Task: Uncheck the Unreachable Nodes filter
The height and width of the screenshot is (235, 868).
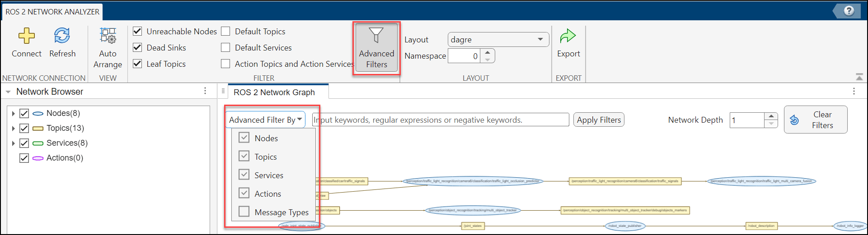Action: [138, 31]
